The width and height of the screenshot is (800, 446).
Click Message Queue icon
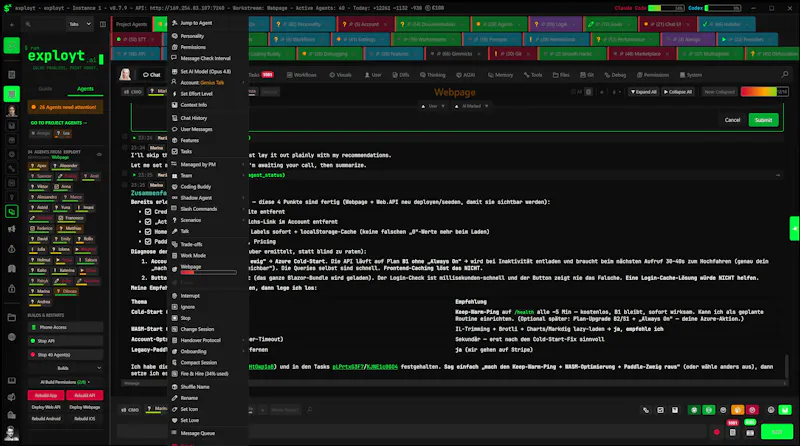click(x=174, y=433)
